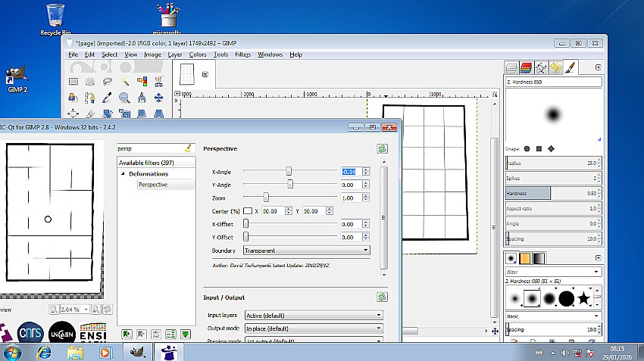The image size is (644, 361).
Task: Choose the Paths pen tool in toolbox
Action: (x=90, y=98)
